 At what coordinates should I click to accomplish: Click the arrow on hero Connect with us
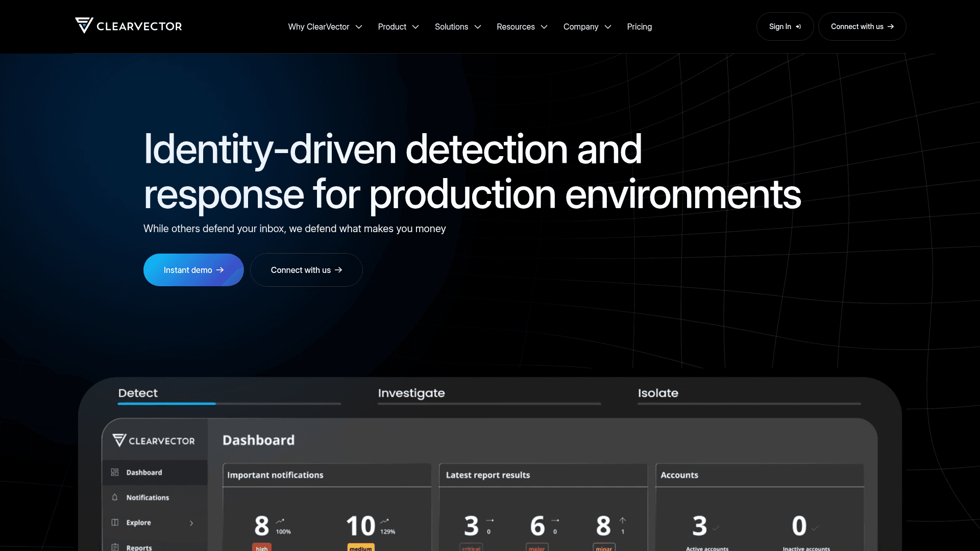point(338,270)
